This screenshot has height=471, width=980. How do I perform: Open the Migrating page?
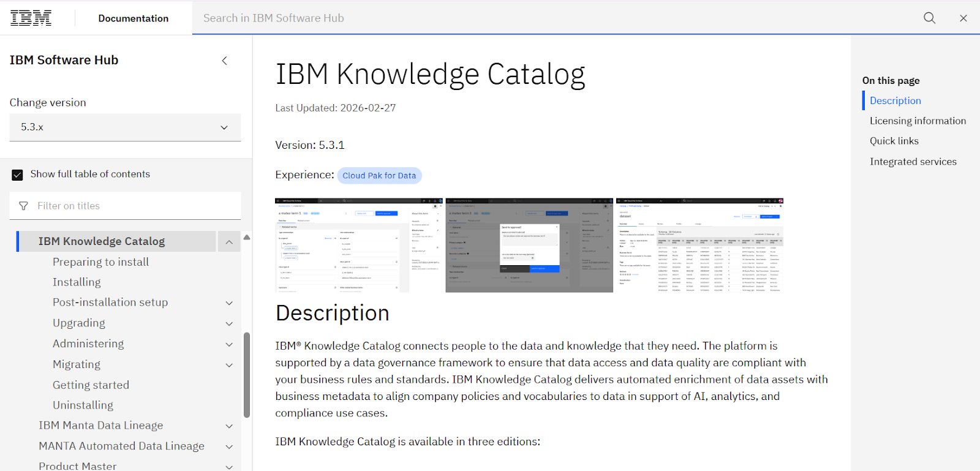(77, 364)
